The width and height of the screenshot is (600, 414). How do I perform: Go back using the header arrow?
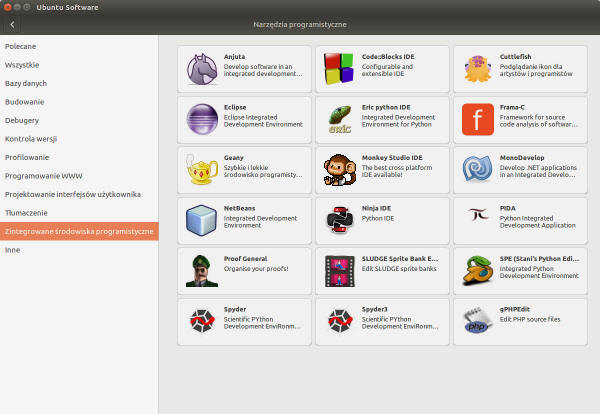(12, 23)
